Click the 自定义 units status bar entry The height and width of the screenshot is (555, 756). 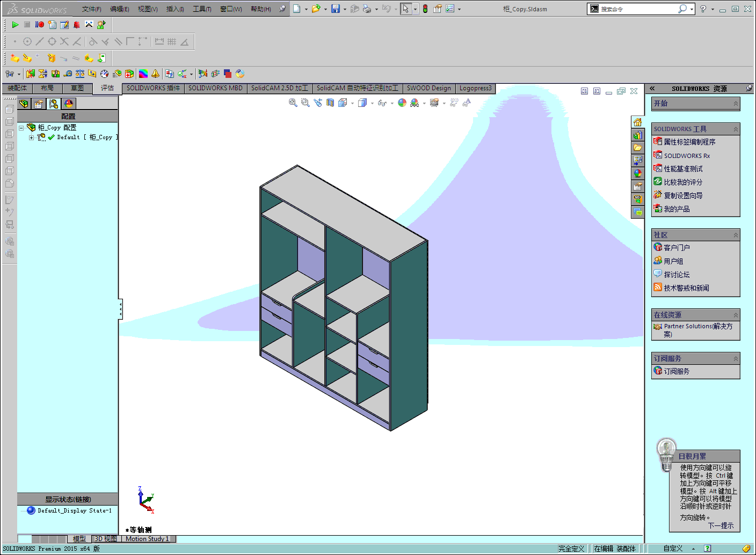[673, 549]
